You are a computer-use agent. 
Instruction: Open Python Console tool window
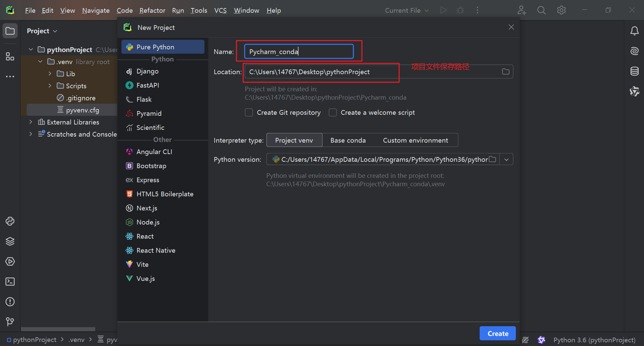point(10,221)
